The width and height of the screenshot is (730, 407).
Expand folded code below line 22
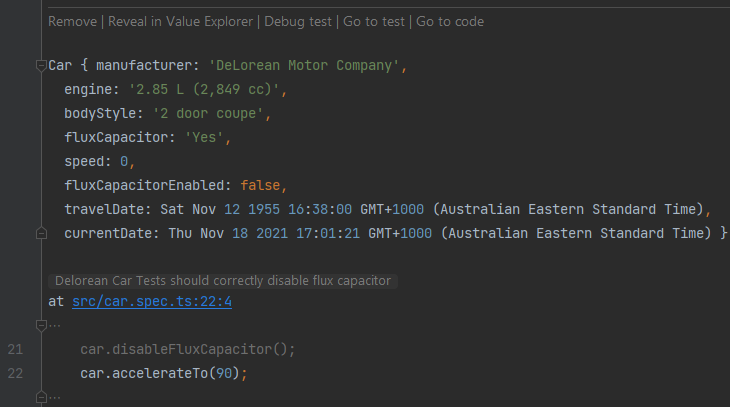[41, 397]
